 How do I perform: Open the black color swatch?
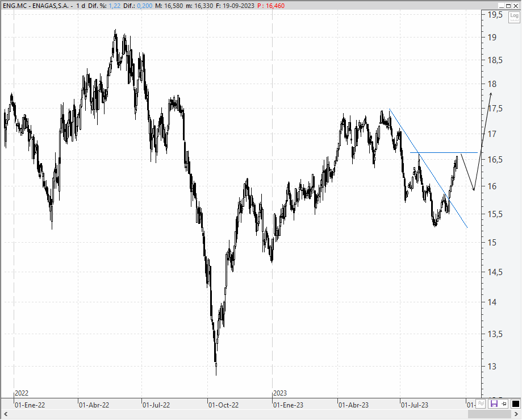coord(515,404)
